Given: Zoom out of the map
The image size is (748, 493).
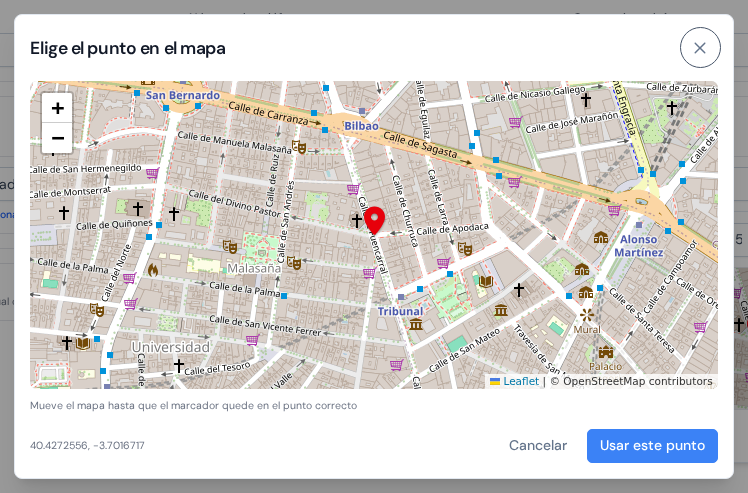Looking at the screenshot, I should tap(57, 138).
